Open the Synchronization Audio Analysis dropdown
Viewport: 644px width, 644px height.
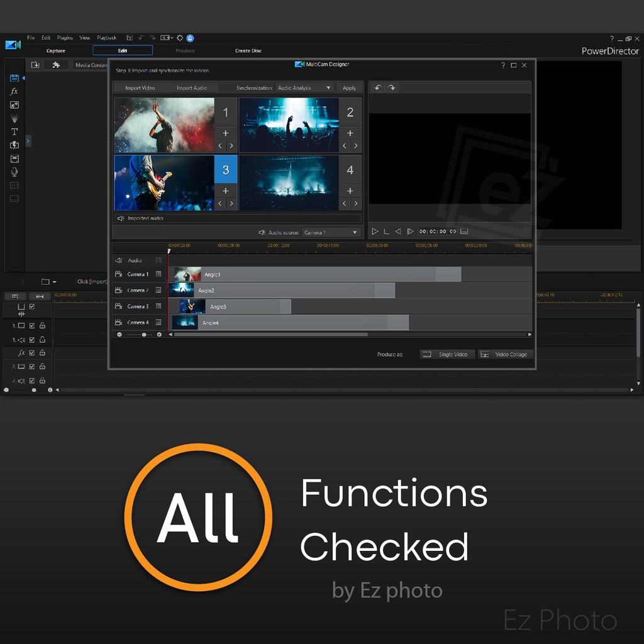point(304,88)
